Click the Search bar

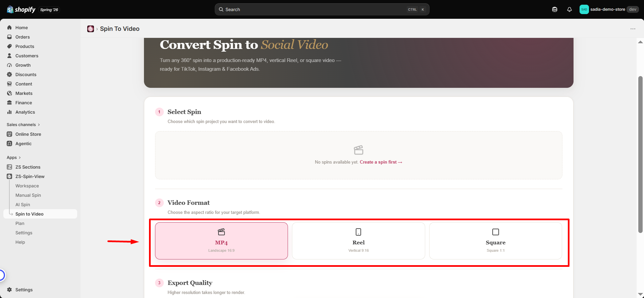pos(322,9)
